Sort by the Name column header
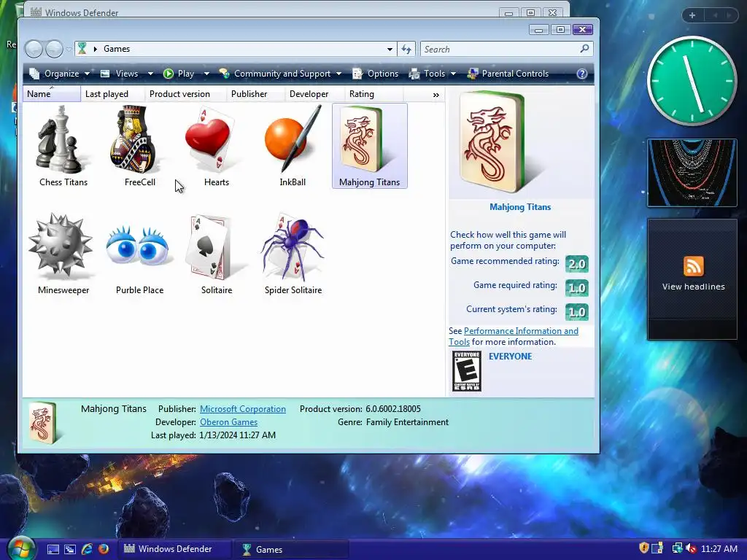Viewport: 747px width, 560px height. point(52,94)
